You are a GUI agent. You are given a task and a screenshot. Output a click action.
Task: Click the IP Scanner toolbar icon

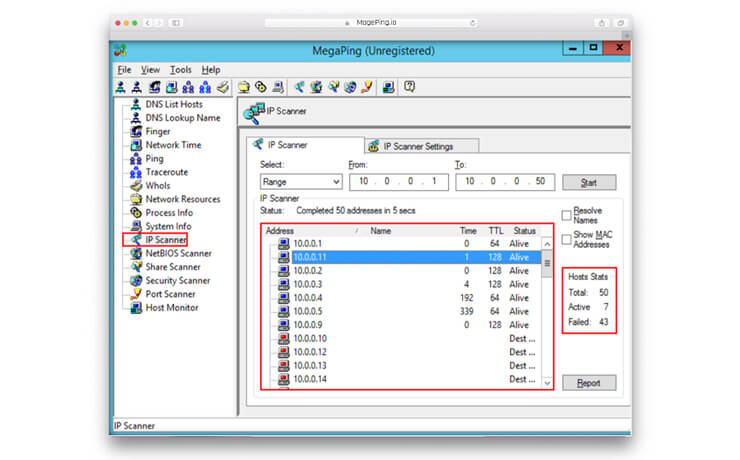pyautogui.click(x=299, y=87)
